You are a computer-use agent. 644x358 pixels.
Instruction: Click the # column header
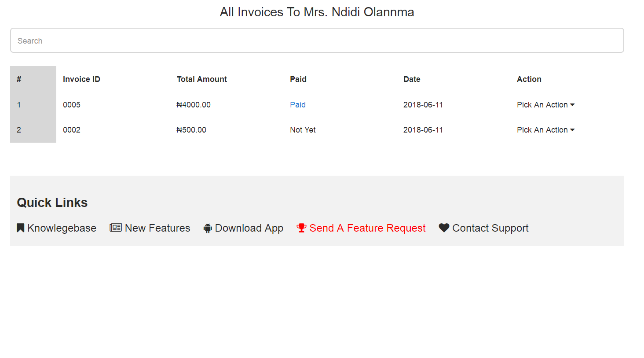(x=19, y=79)
